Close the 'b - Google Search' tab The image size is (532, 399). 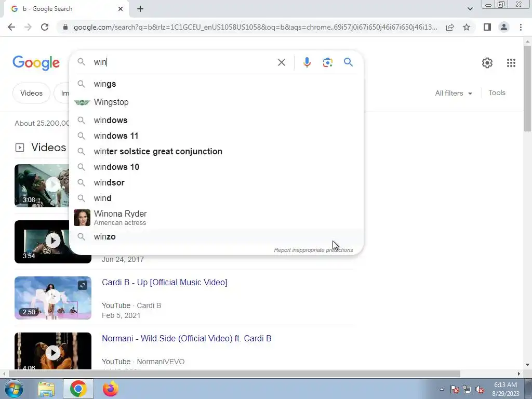click(x=121, y=9)
